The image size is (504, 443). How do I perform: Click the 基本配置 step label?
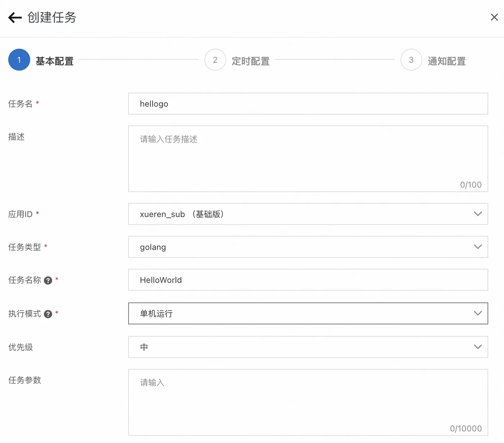[x=55, y=61]
